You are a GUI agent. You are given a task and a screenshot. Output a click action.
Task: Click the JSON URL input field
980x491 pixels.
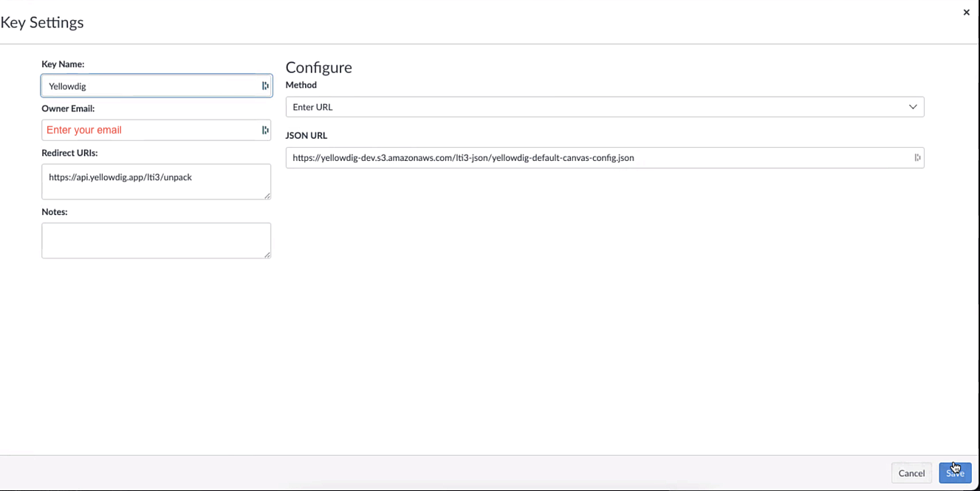click(605, 157)
